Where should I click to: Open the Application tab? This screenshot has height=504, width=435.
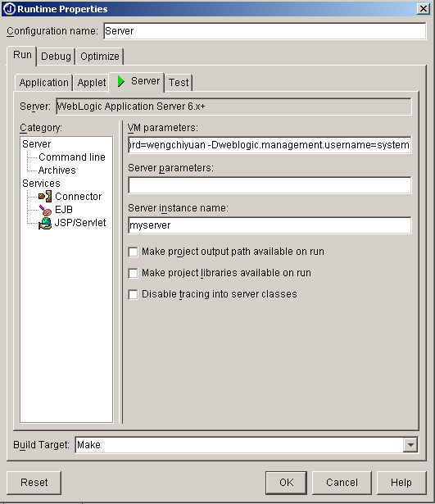[x=43, y=83]
